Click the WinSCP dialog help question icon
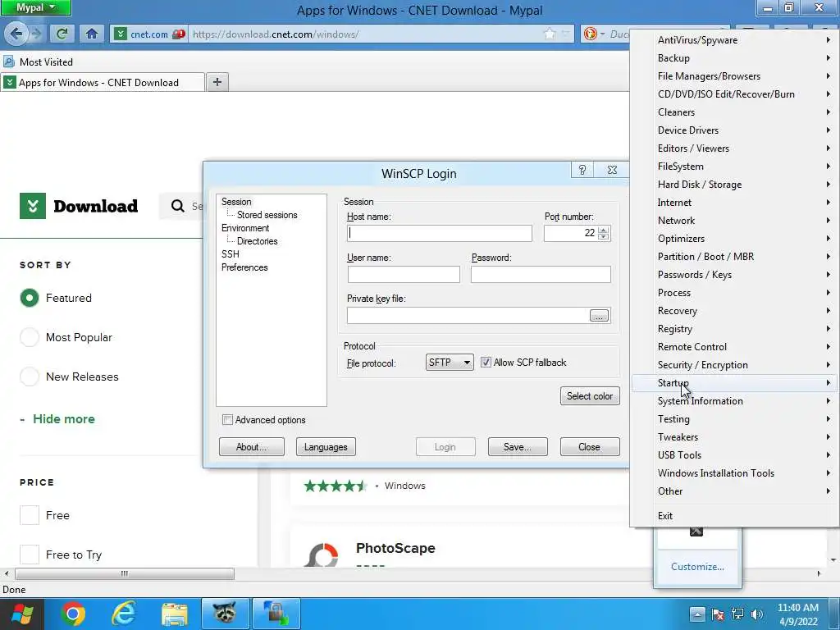 pos(582,170)
